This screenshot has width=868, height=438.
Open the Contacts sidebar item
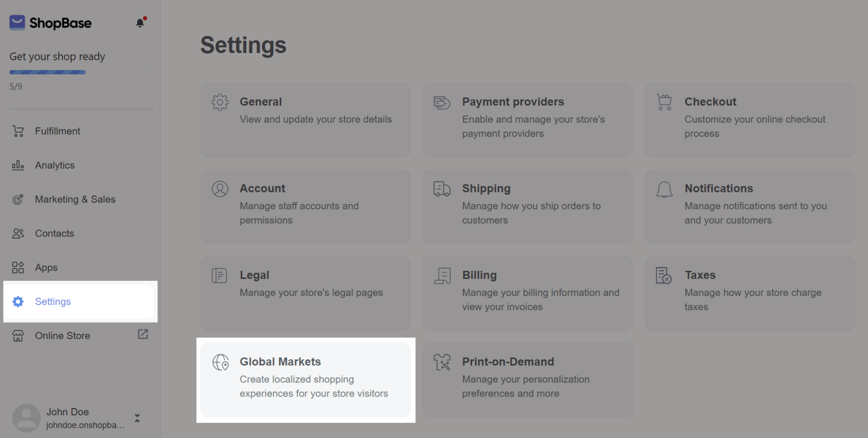click(x=54, y=234)
